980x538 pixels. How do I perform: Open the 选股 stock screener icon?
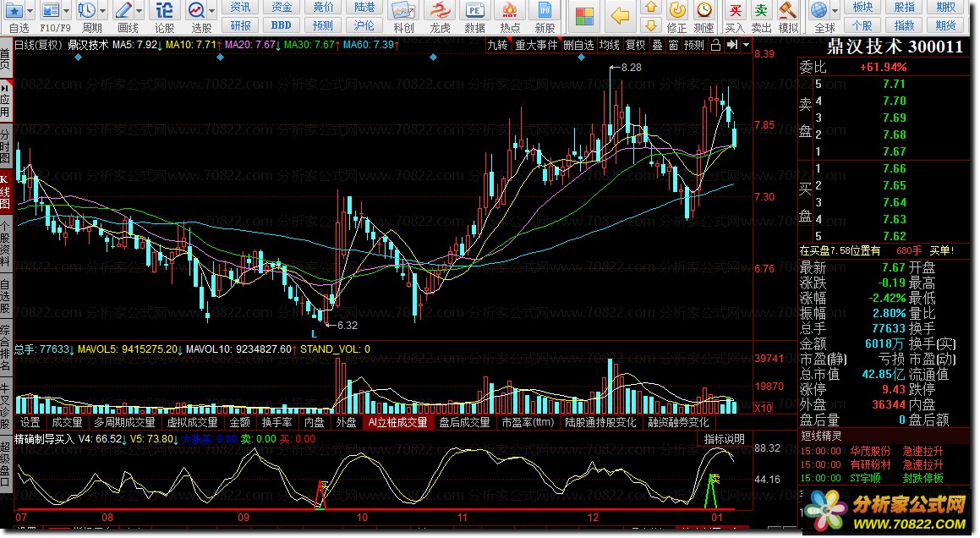196,11
